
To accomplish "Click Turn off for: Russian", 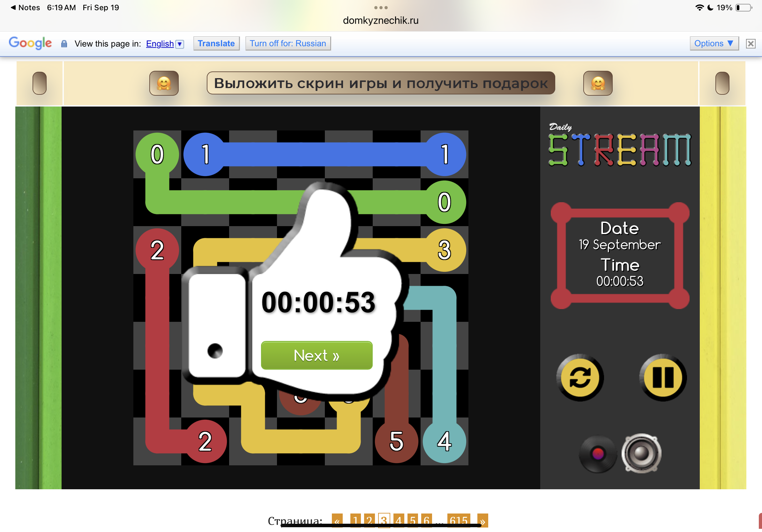I will [288, 43].
